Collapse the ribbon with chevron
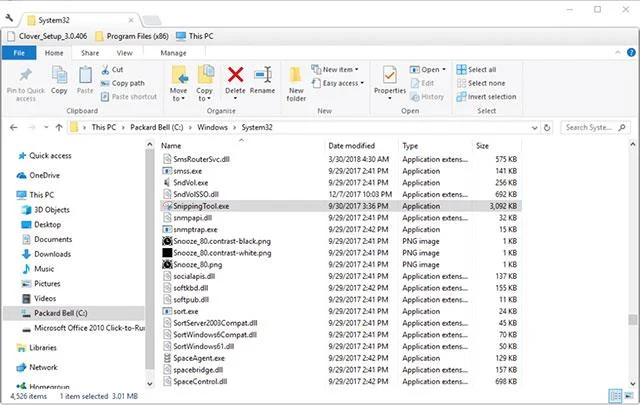 point(618,53)
